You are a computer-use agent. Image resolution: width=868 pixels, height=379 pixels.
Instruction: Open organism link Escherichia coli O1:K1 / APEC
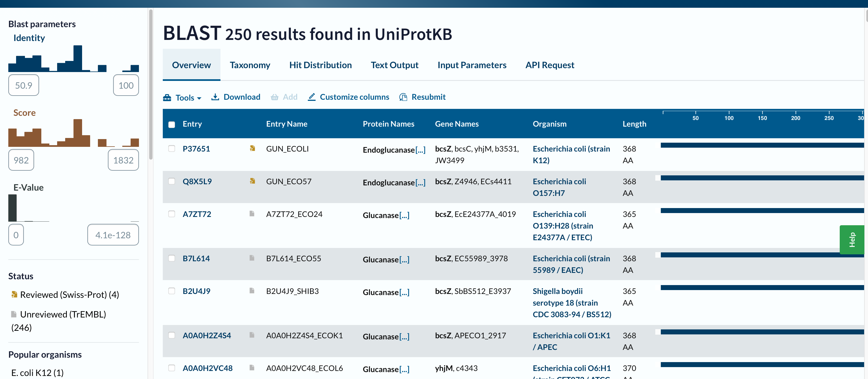point(572,341)
